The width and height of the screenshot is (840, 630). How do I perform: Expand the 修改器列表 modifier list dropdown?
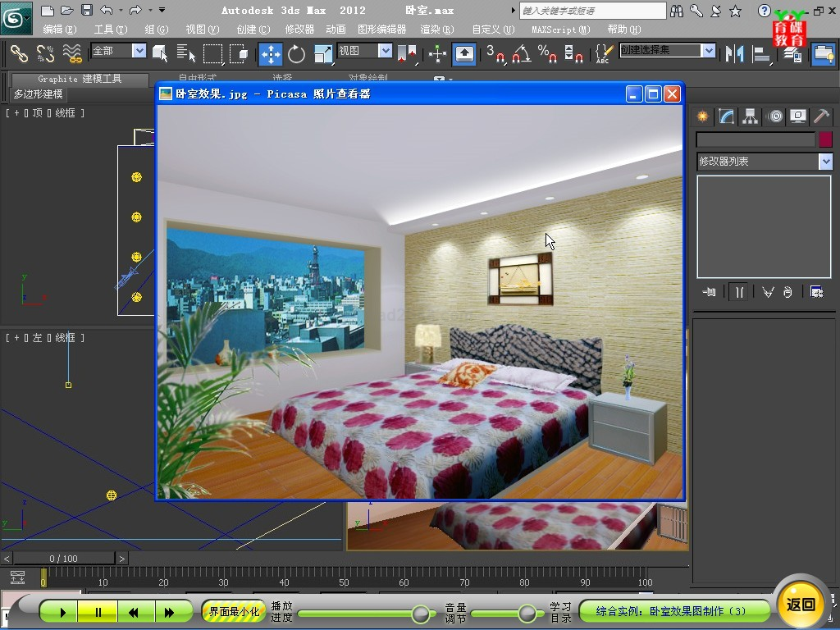[x=825, y=162]
